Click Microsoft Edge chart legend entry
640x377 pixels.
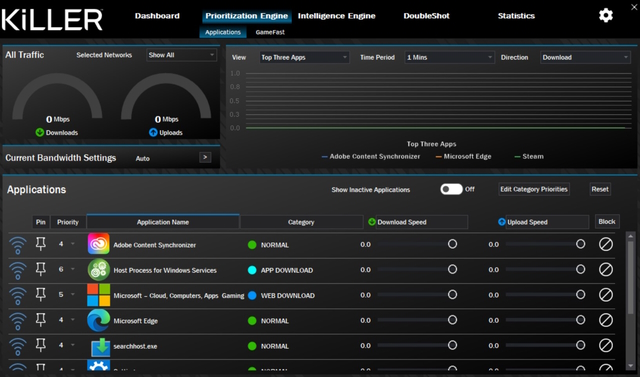click(463, 156)
